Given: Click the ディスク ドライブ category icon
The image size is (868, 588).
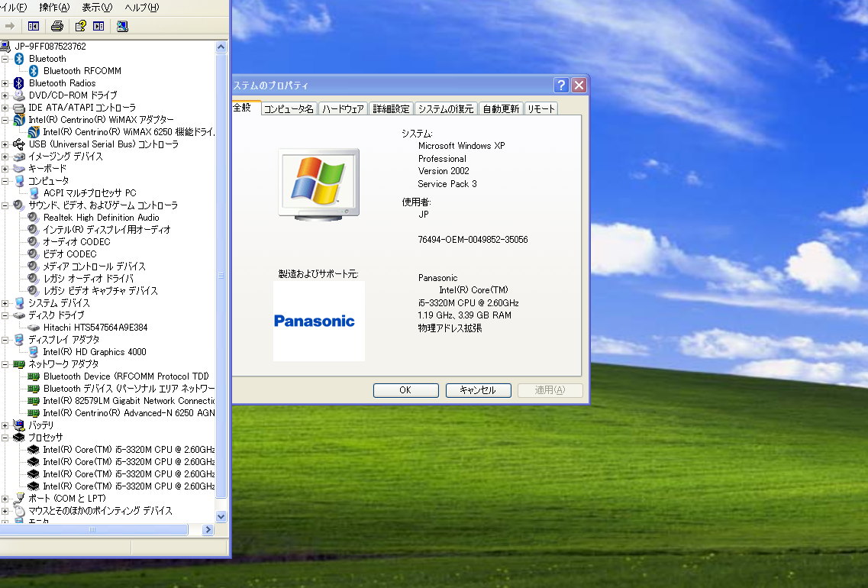Looking at the screenshot, I should click(19, 315).
